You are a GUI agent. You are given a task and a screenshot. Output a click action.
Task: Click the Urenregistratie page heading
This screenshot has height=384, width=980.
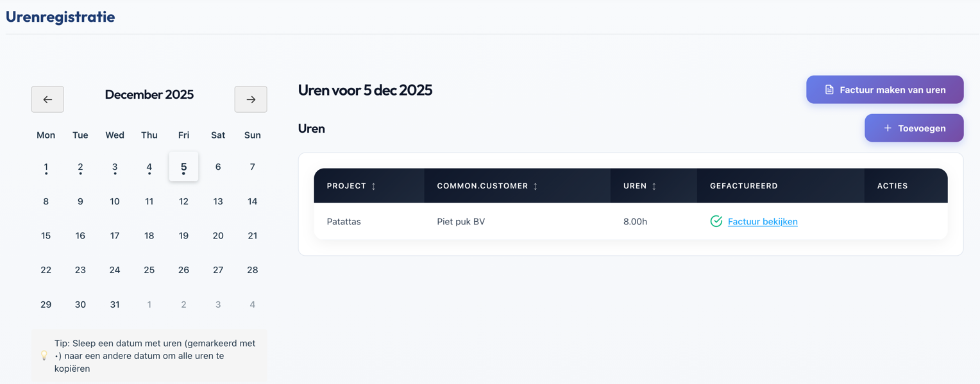[x=60, y=17]
